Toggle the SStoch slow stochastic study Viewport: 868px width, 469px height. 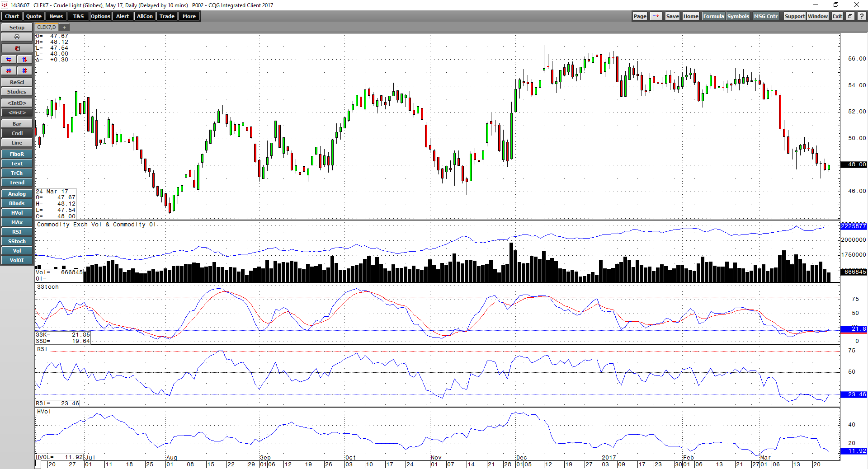[17, 241]
